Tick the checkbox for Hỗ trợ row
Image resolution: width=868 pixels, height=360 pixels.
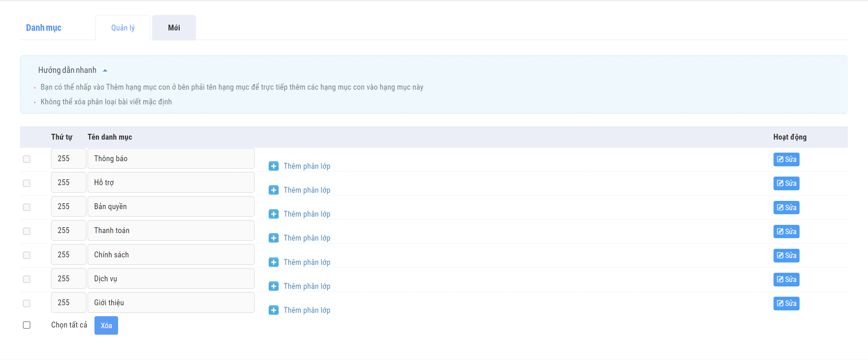[27, 183]
